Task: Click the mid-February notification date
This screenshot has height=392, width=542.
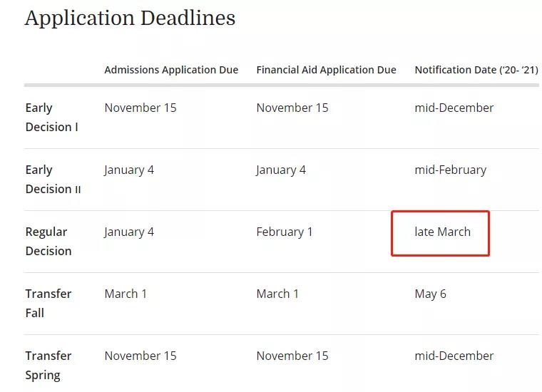Action: coord(450,170)
